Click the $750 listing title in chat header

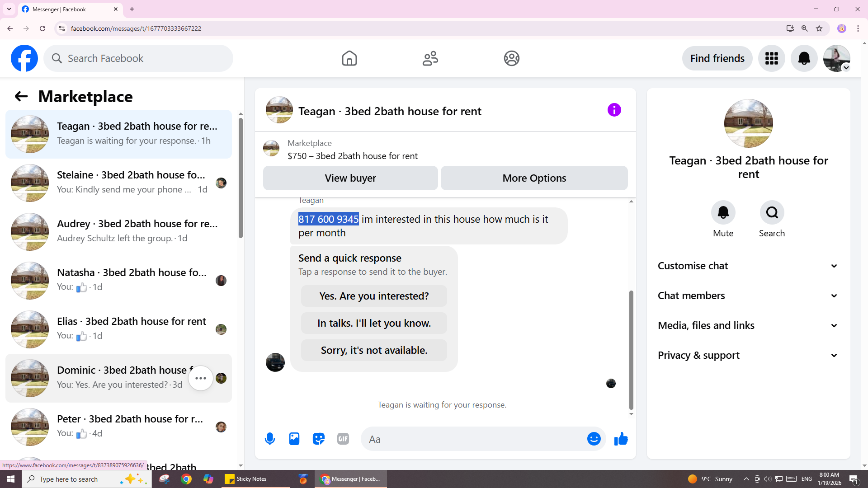point(353,156)
